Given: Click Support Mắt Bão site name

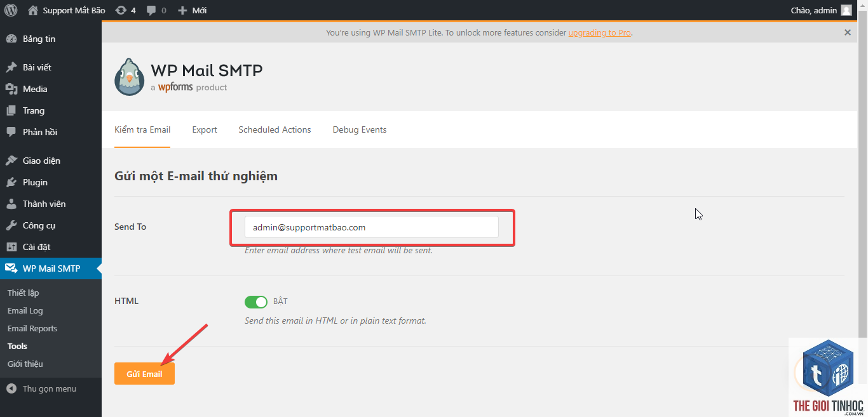Looking at the screenshot, I should tap(74, 10).
